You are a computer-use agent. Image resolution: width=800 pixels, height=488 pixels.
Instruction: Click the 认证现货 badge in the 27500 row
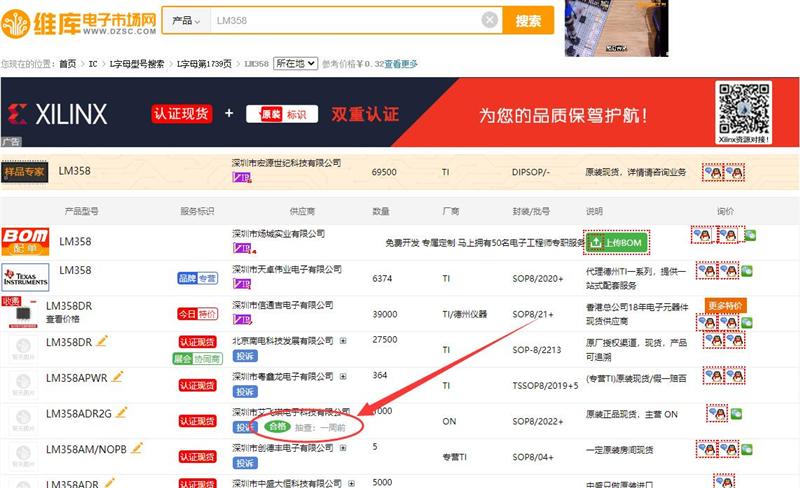point(197,342)
